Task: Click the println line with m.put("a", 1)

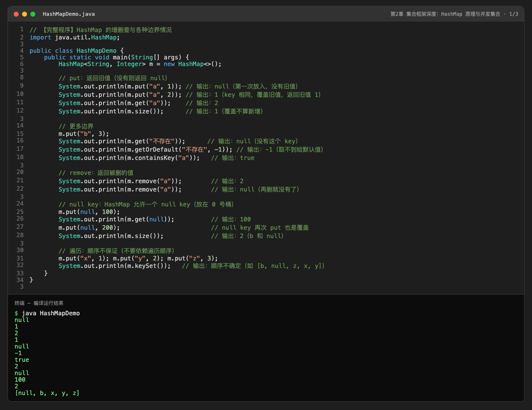Action: (x=178, y=86)
